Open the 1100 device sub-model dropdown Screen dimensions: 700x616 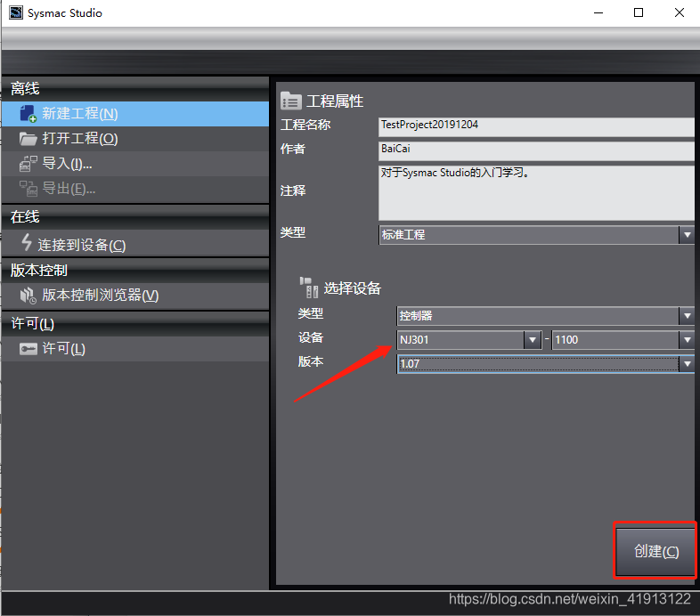point(623,340)
